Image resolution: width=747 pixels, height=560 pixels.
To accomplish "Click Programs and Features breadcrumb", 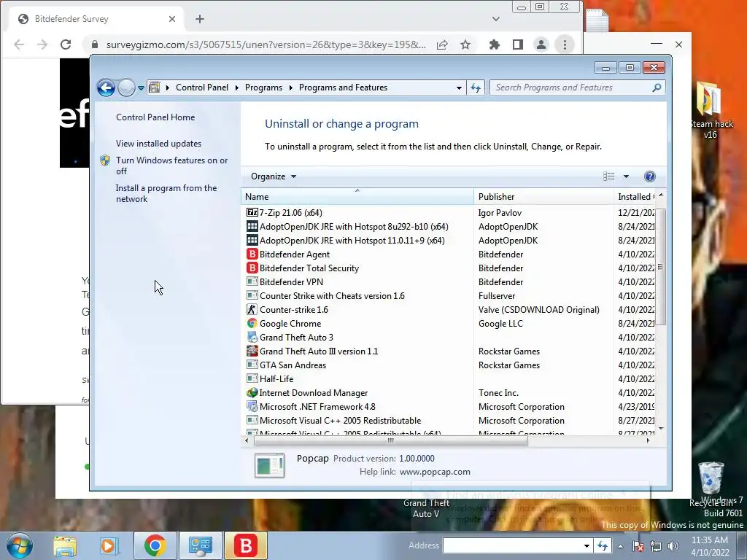I will pyautogui.click(x=343, y=87).
